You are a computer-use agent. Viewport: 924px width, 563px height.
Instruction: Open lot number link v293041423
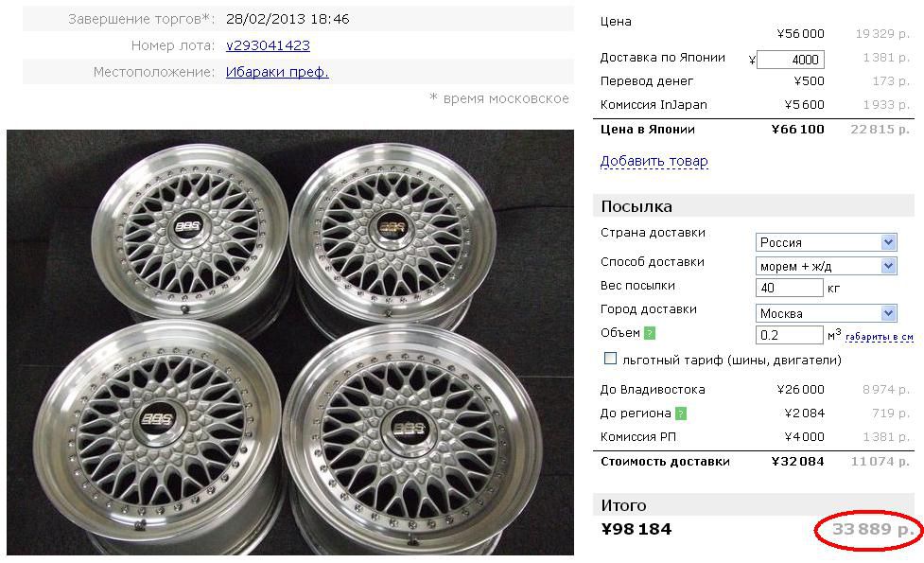tap(268, 45)
